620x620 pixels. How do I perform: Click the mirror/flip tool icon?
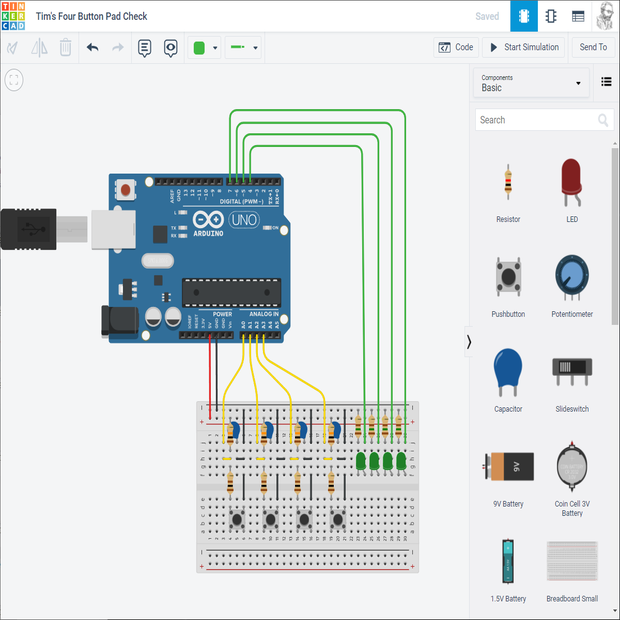[x=40, y=47]
